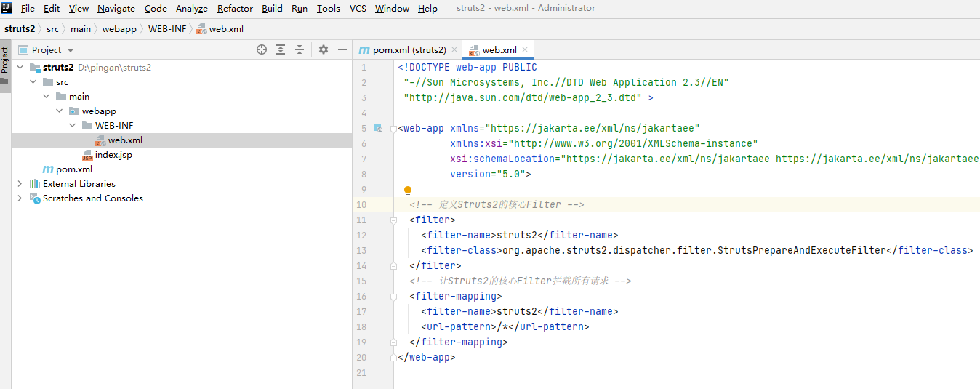980x389 pixels.
Task: Open the Run menu
Action: point(300,8)
